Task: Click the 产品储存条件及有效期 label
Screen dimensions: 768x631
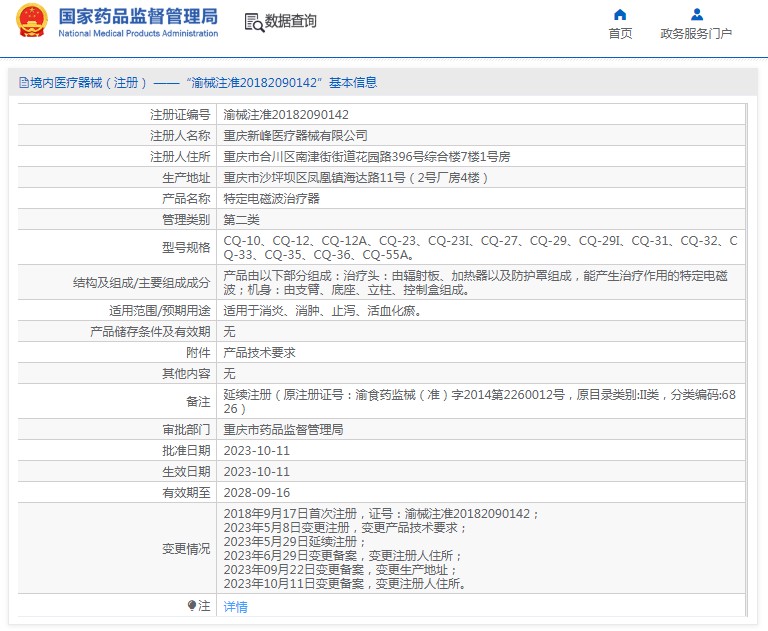Action: pyautogui.click(x=150, y=332)
